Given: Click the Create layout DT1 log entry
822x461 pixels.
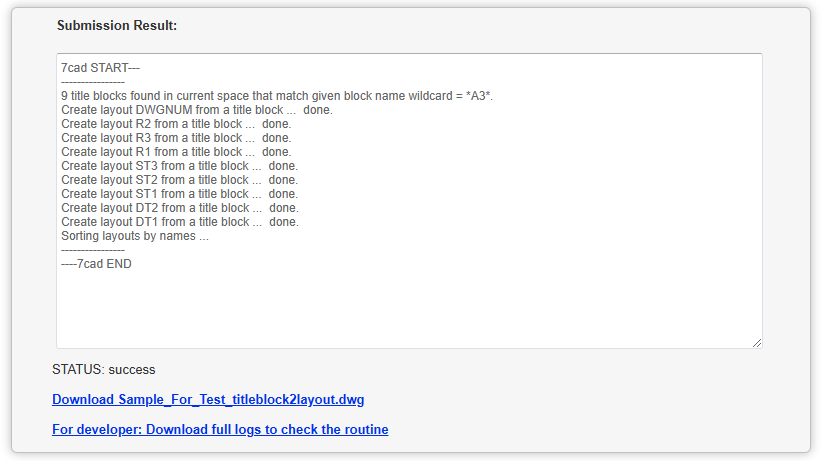Looking at the screenshot, I should coord(179,222).
